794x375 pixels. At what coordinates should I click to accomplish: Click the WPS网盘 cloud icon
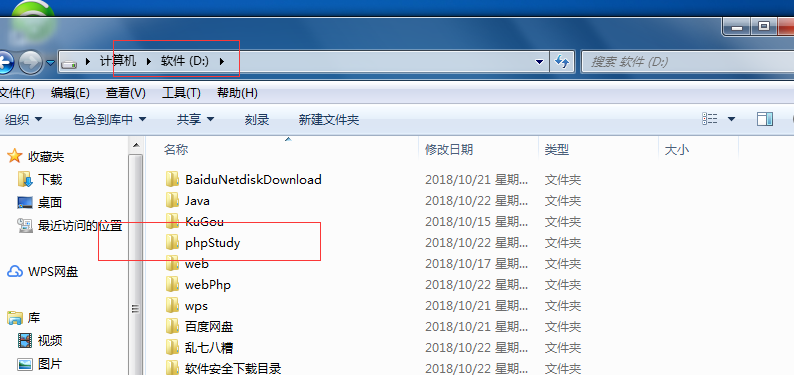15,272
